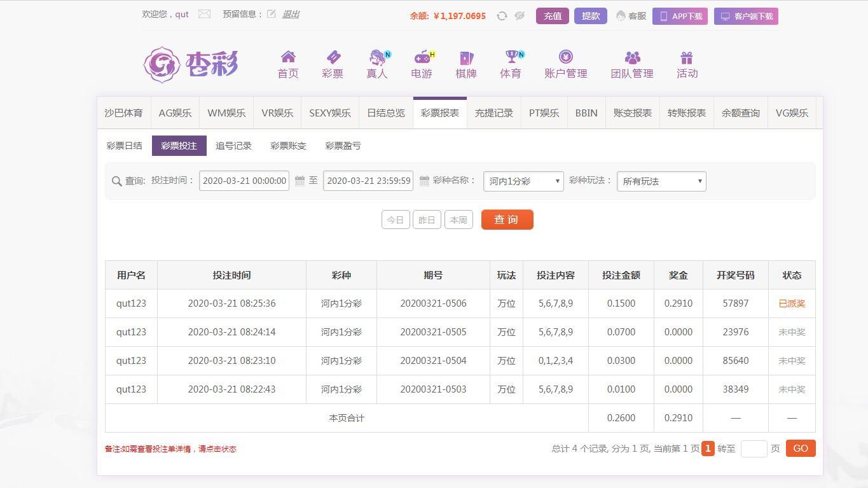Open the end date calendar picker
This screenshot has width=868, height=488.
pyautogui.click(x=424, y=181)
